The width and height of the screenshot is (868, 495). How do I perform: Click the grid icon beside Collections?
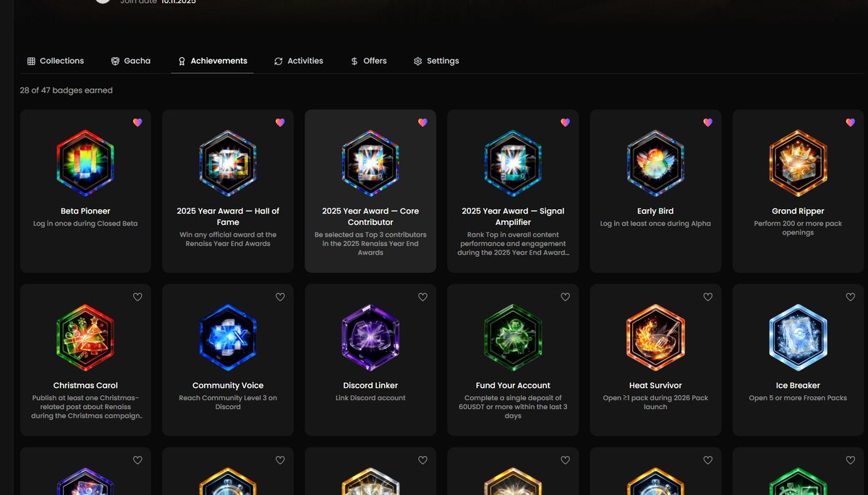(x=31, y=62)
